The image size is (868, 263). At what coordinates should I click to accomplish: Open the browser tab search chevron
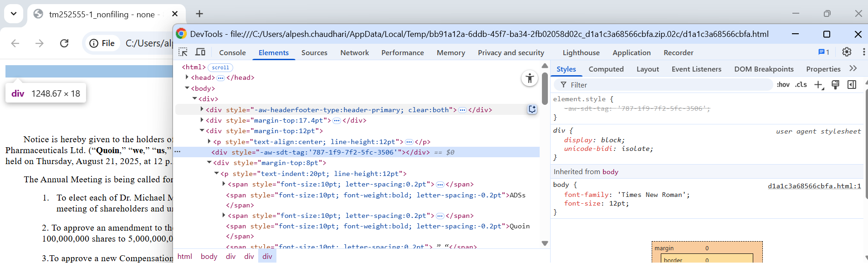pos(14,14)
